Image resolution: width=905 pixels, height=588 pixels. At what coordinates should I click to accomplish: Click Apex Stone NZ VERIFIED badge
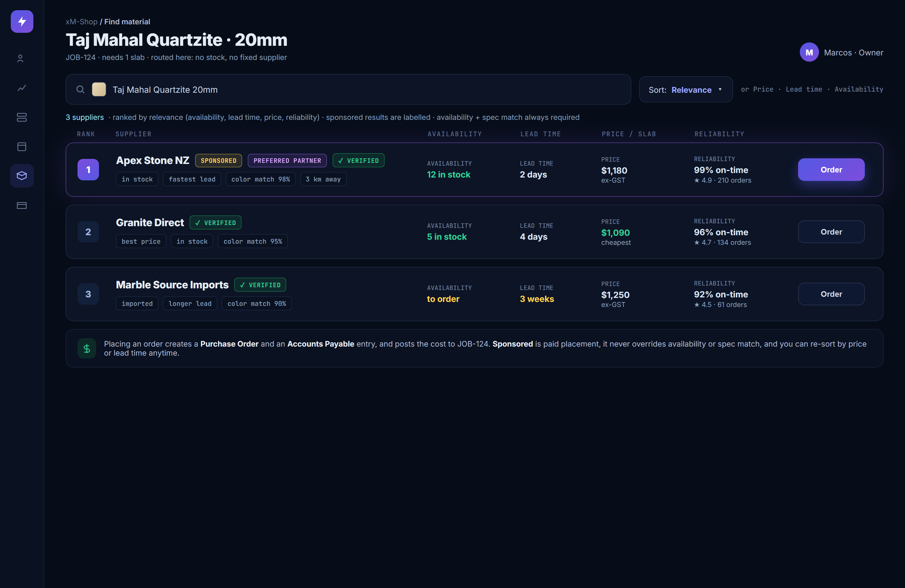[358, 160]
